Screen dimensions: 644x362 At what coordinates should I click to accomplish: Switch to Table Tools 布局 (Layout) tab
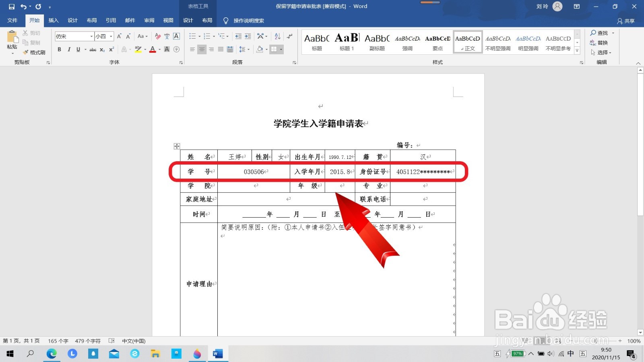(207, 21)
